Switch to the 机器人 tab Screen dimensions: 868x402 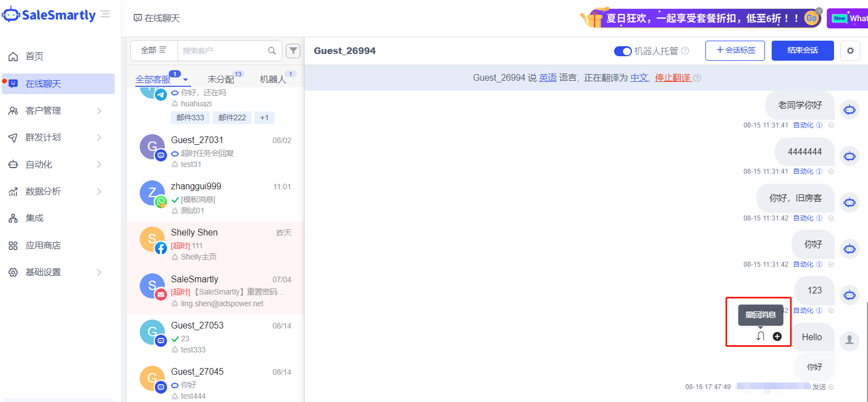pos(273,80)
